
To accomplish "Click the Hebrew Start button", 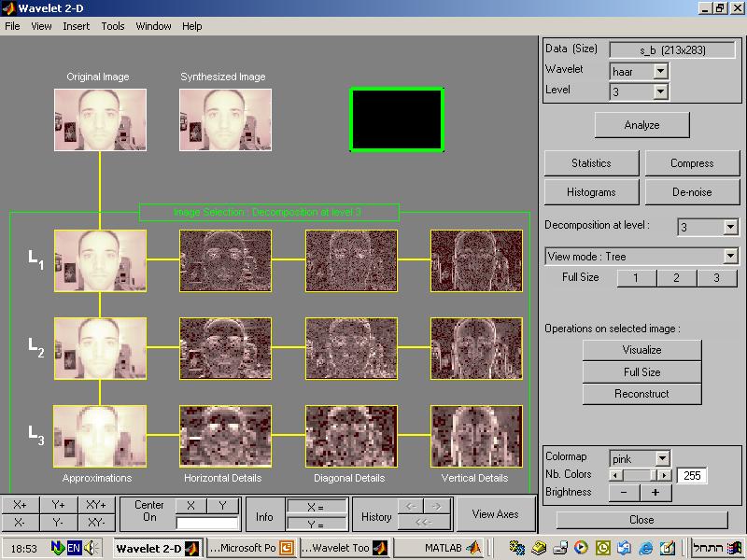I will [716, 548].
